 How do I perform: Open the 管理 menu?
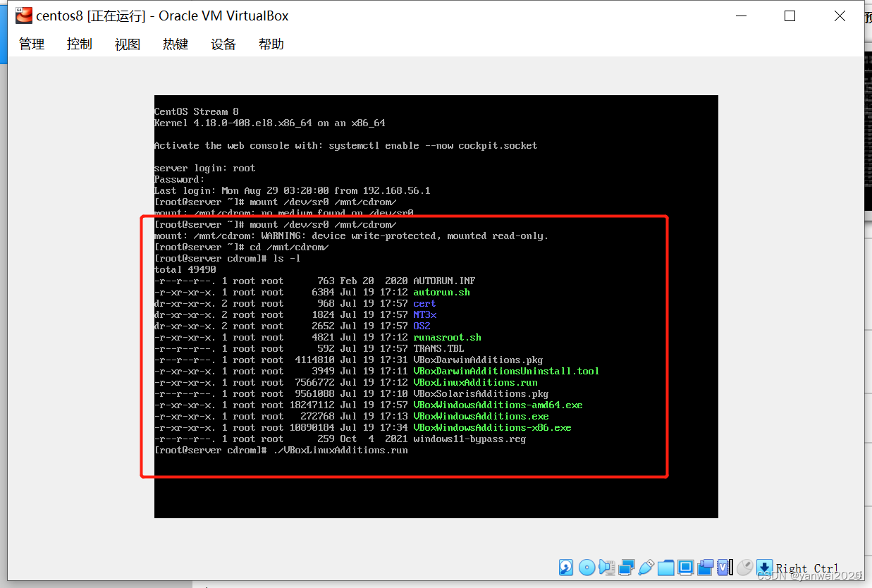(x=32, y=44)
